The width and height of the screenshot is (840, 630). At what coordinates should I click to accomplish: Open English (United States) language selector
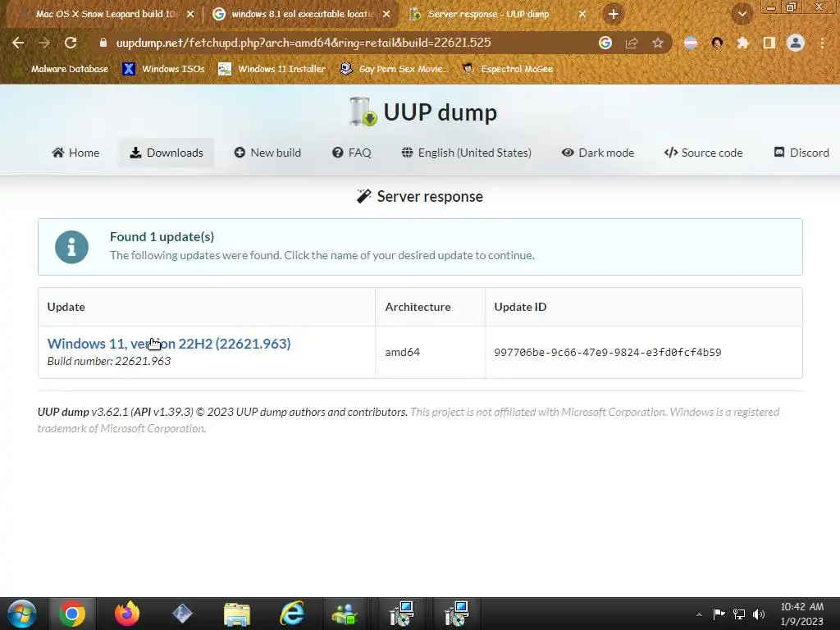pyautogui.click(x=466, y=153)
